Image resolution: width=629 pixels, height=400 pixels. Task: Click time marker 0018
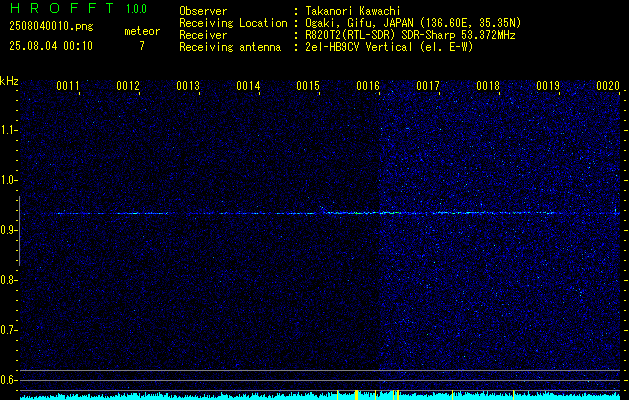(x=488, y=86)
